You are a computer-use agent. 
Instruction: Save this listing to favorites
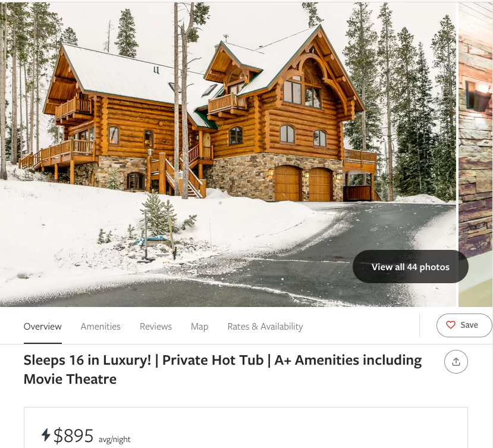tap(464, 325)
